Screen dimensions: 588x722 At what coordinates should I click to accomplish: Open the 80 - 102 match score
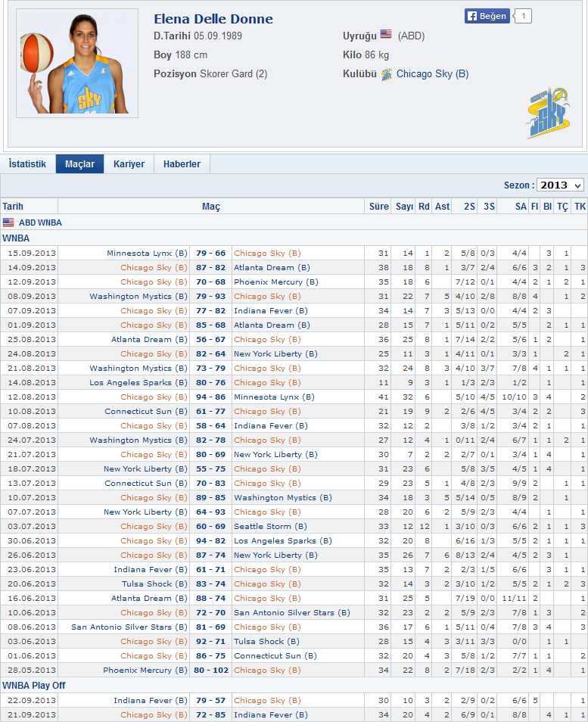pos(211,670)
